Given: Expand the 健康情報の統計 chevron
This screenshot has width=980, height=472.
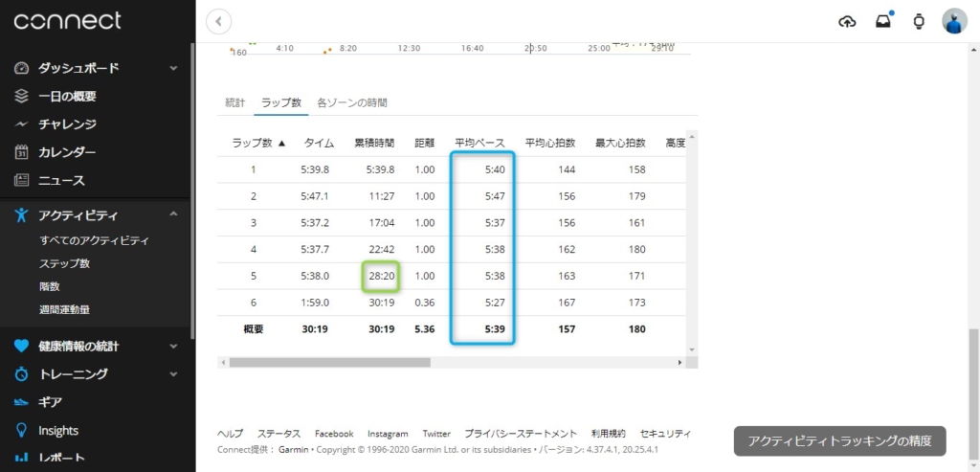Looking at the screenshot, I should coord(173,347).
